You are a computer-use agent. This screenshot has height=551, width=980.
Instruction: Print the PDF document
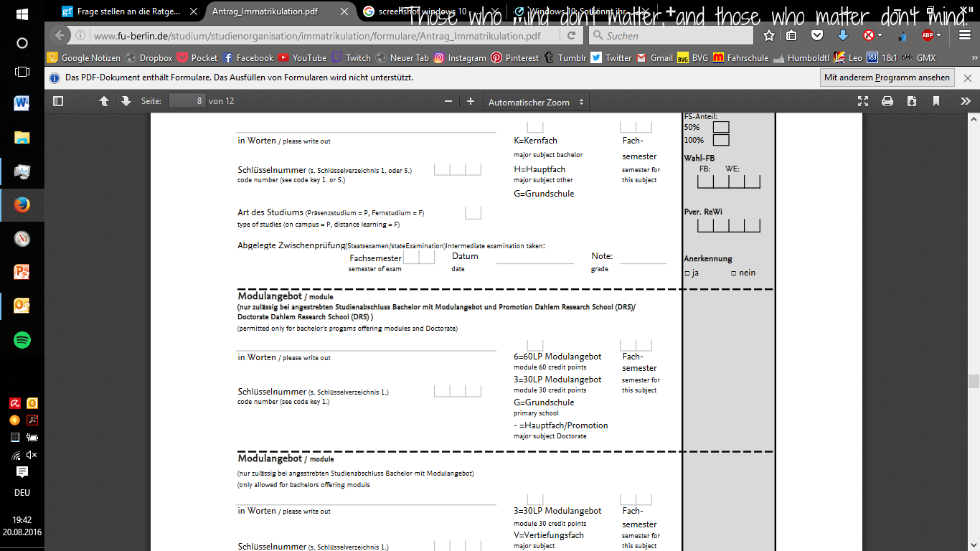[887, 101]
